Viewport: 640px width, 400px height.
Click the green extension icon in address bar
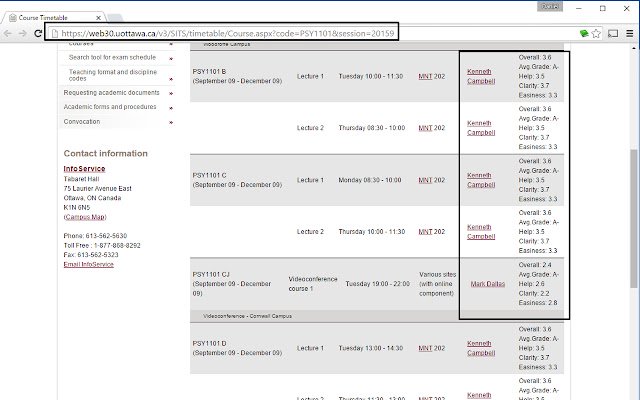click(x=584, y=33)
